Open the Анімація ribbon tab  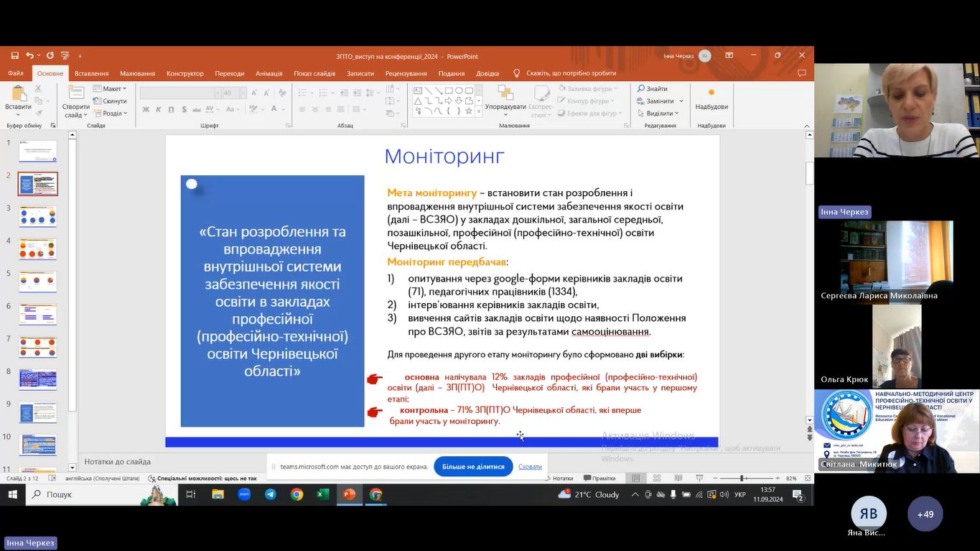click(269, 73)
